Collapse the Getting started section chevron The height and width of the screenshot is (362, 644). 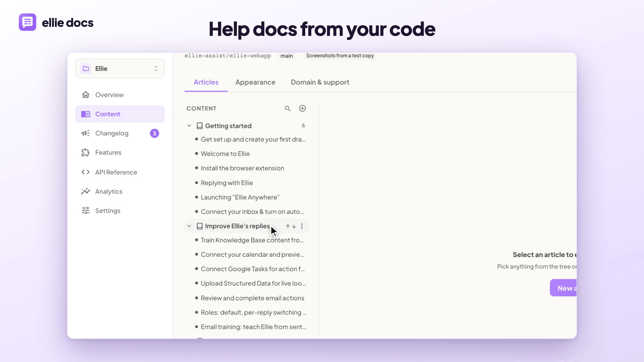point(189,126)
